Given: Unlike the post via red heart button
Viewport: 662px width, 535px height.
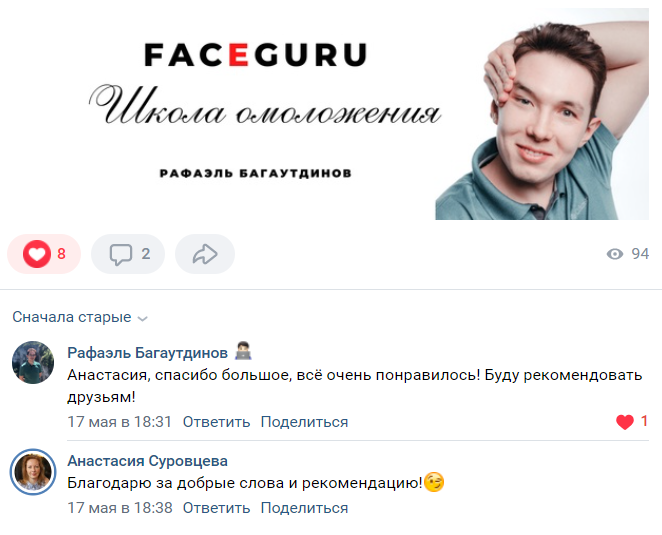Looking at the screenshot, I should (44, 254).
